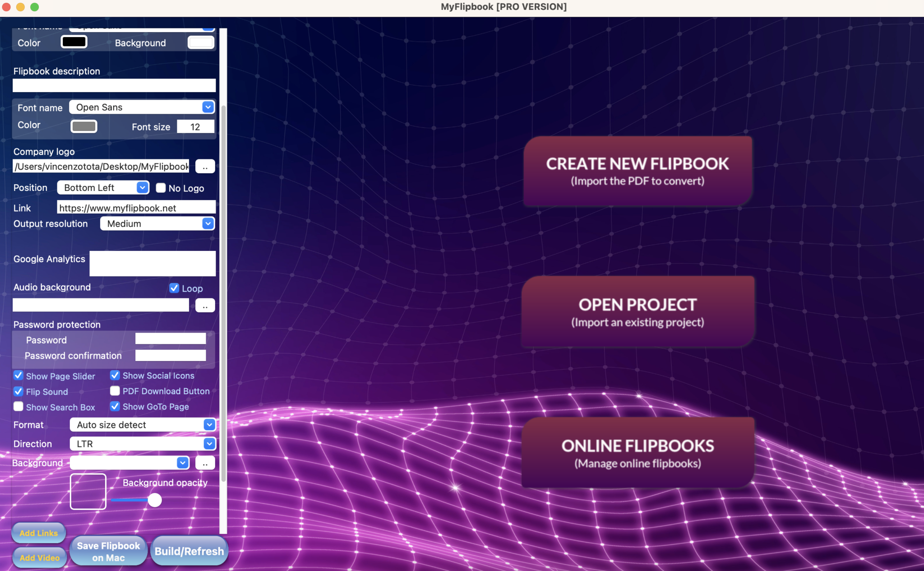Enable the No Logo checkbox
The height and width of the screenshot is (571, 924).
(161, 188)
